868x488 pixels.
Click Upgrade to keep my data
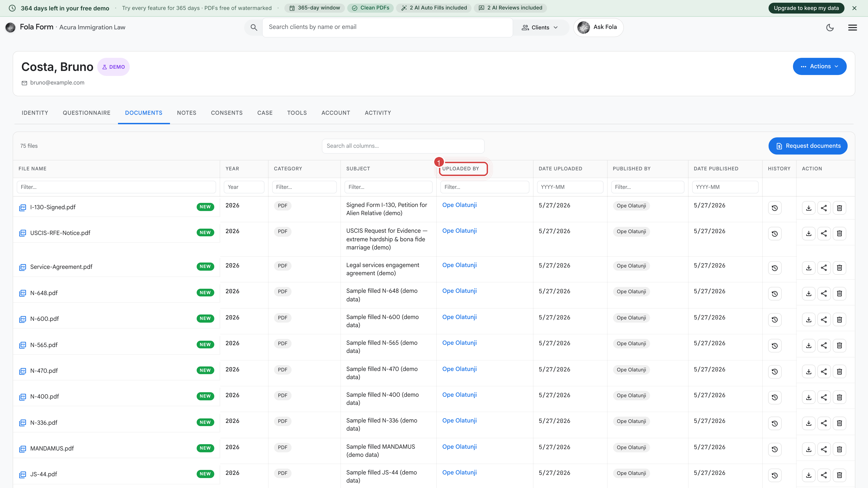(x=806, y=8)
